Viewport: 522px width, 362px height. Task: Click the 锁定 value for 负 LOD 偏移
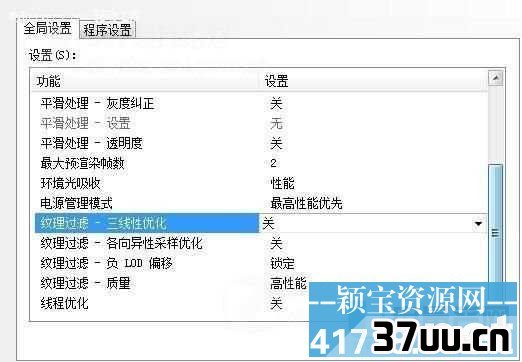pos(283,263)
